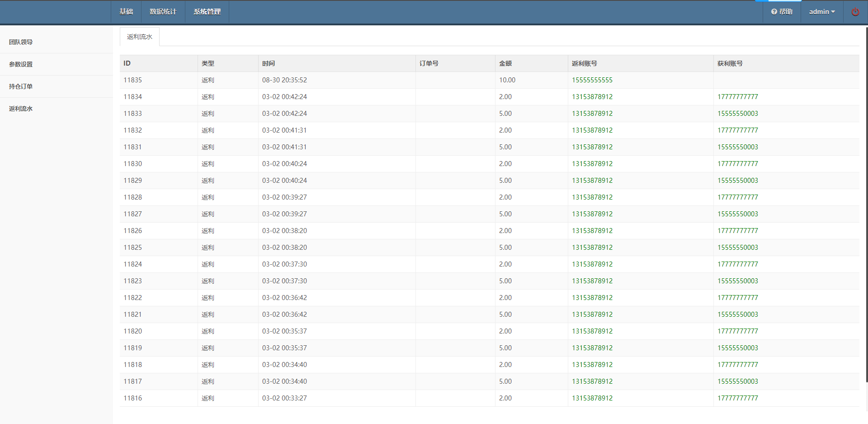Open the 基础 top menu
This screenshot has height=424, width=868.
coord(126,12)
